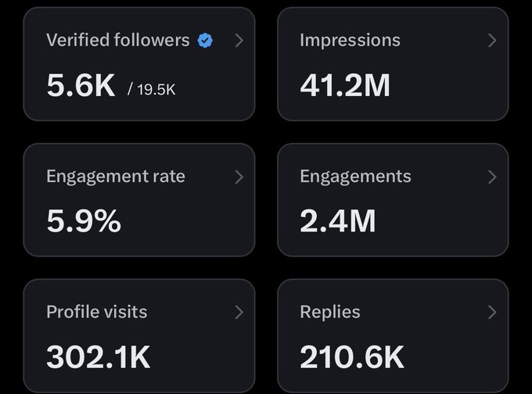The width and height of the screenshot is (532, 394).
Task: Click the "Verified followers" label
Action: point(117,41)
